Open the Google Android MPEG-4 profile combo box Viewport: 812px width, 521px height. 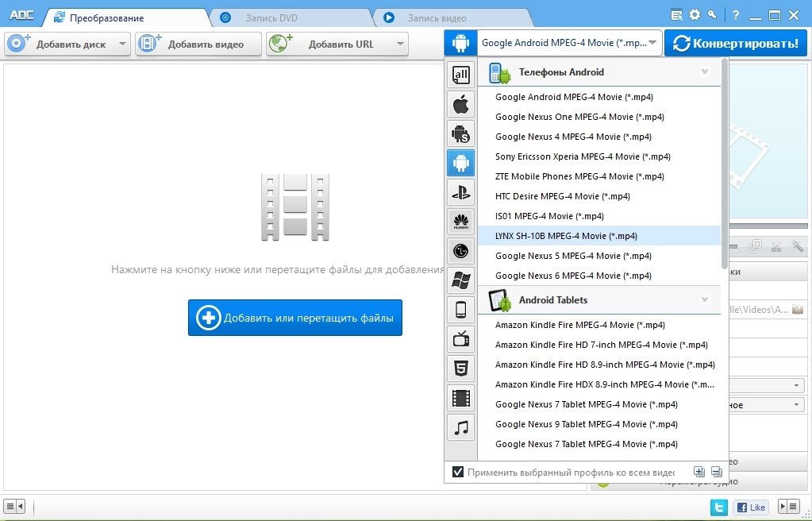[x=569, y=43]
